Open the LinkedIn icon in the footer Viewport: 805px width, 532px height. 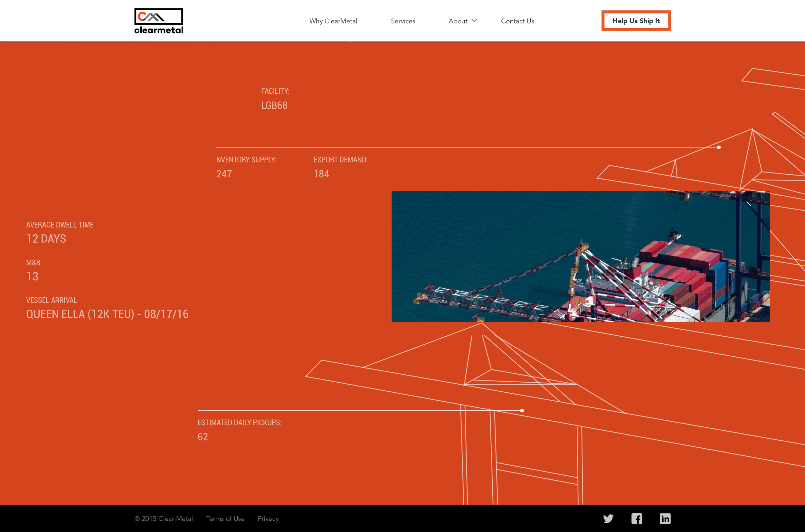[665, 518]
